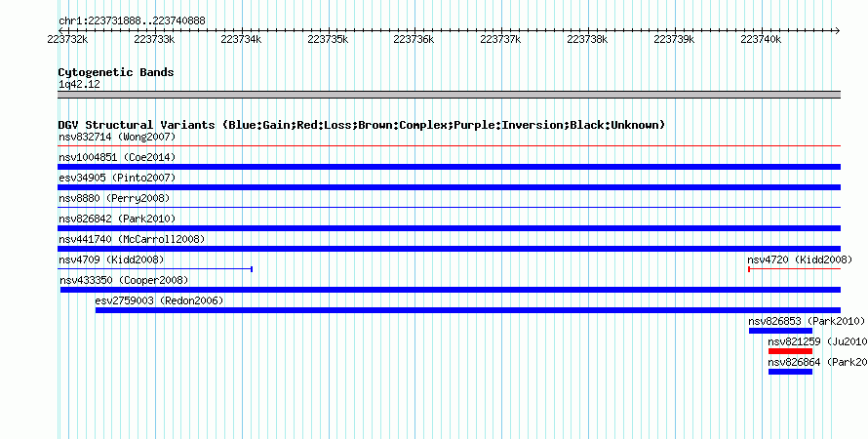Click the blue gain bar under esv34905

click(x=449, y=187)
